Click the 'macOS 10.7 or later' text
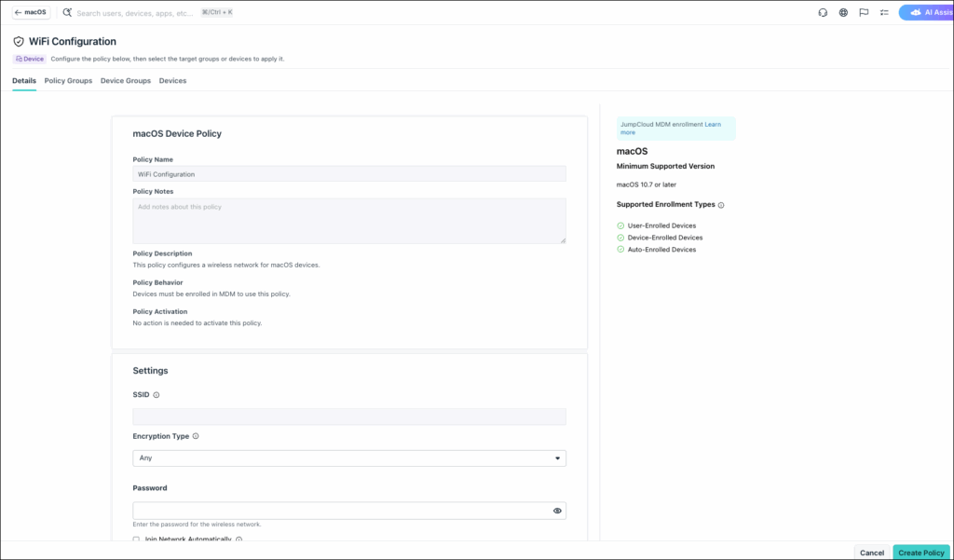This screenshot has width=954, height=560. click(x=647, y=184)
